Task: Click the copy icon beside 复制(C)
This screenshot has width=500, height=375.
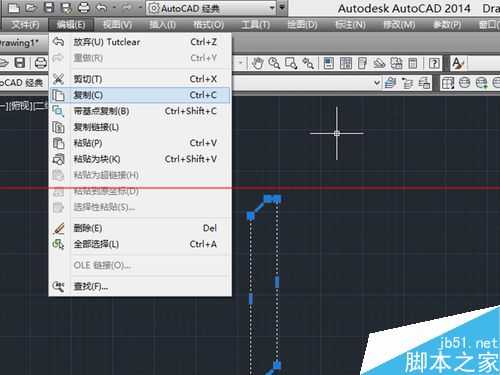Action: point(58,95)
